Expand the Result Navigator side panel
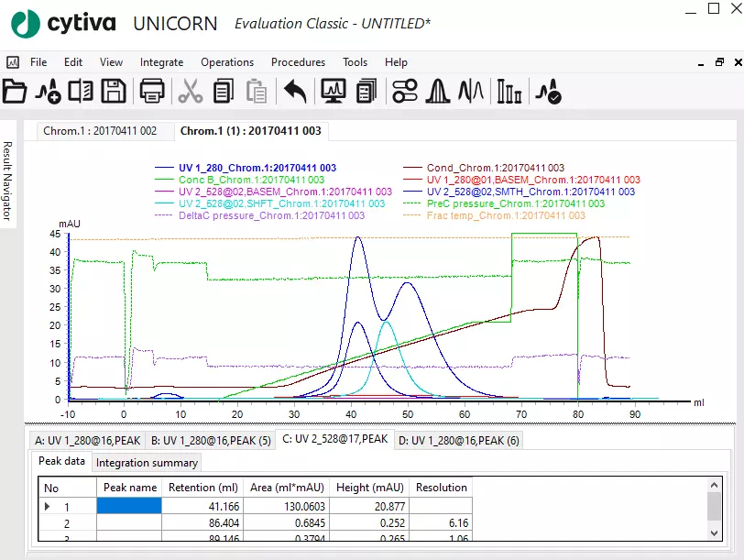Viewport: 744px width, 560px height. pos(6,181)
